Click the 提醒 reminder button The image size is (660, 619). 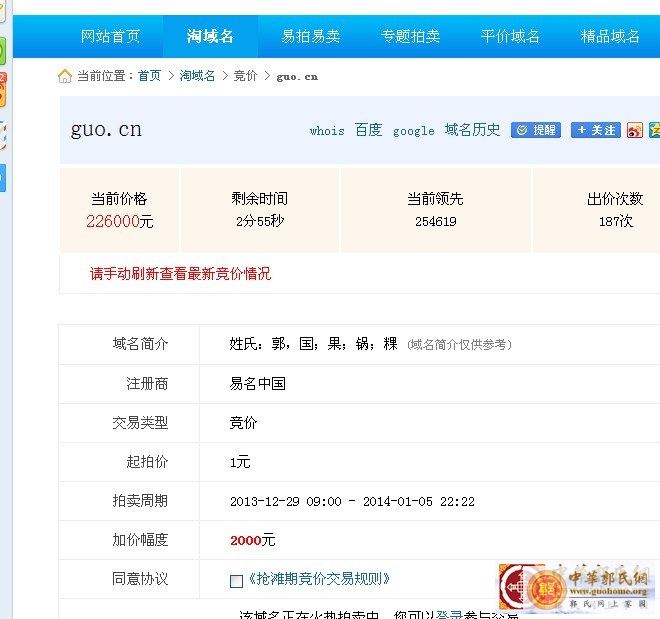[x=536, y=130]
